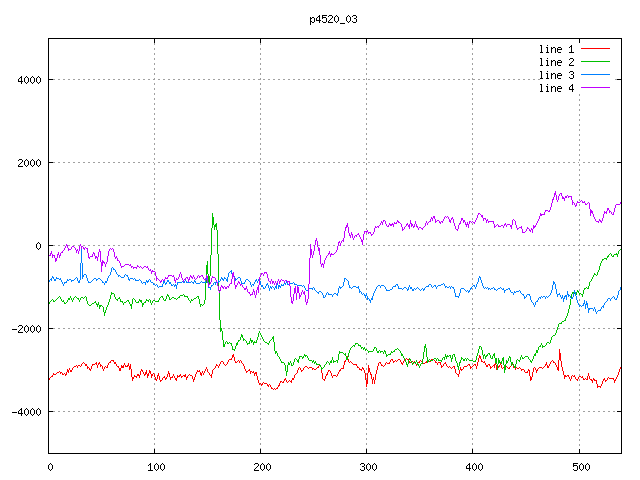Click the green line's tall spike peak

tap(212, 214)
